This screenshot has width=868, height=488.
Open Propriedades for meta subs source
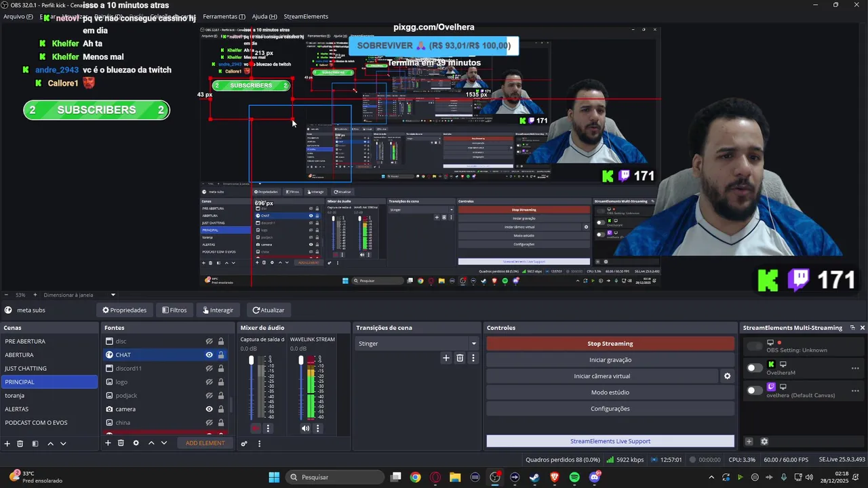click(125, 310)
